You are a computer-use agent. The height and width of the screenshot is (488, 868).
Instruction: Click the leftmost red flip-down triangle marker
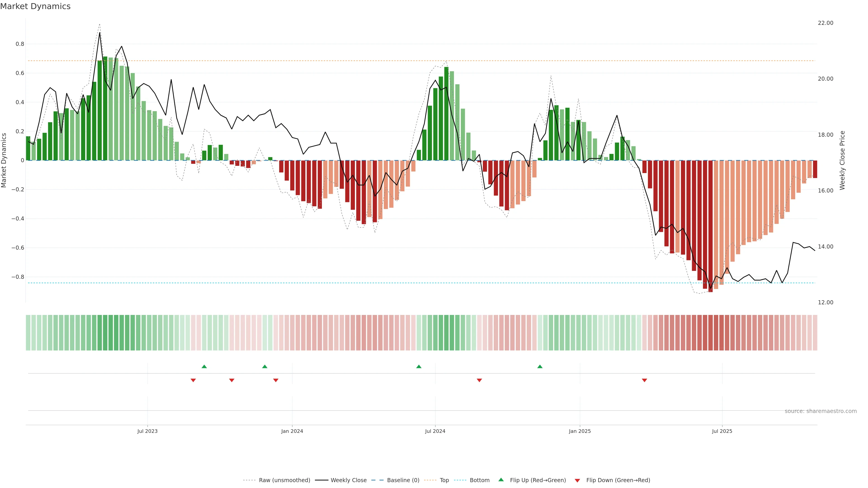(x=193, y=380)
